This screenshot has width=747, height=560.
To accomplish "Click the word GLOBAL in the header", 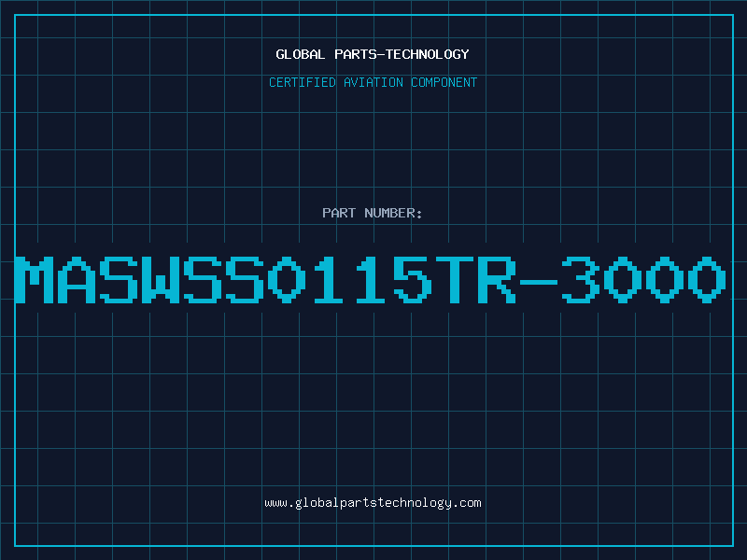I will [300, 54].
